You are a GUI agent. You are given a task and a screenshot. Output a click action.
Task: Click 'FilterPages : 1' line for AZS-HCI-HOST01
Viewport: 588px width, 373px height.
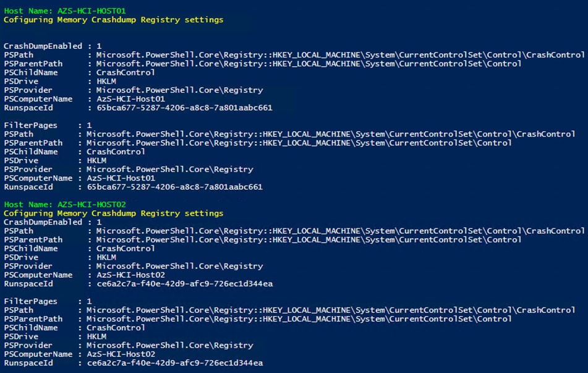pos(48,126)
